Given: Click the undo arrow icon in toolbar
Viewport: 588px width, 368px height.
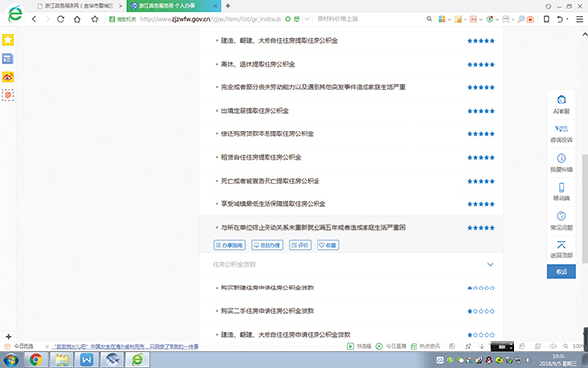Looking at the screenshot, I should point(560,19).
